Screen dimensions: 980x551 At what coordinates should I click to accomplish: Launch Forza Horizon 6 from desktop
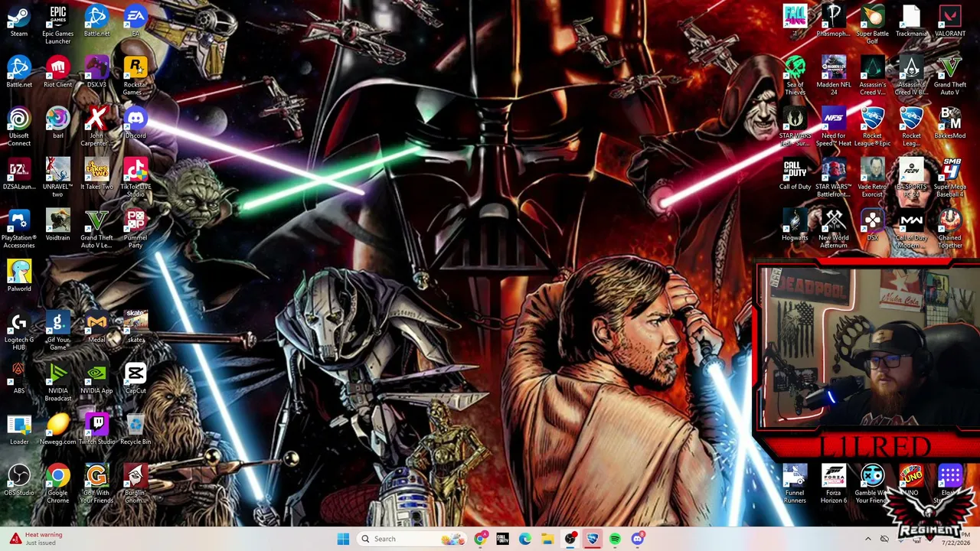[x=834, y=484]
